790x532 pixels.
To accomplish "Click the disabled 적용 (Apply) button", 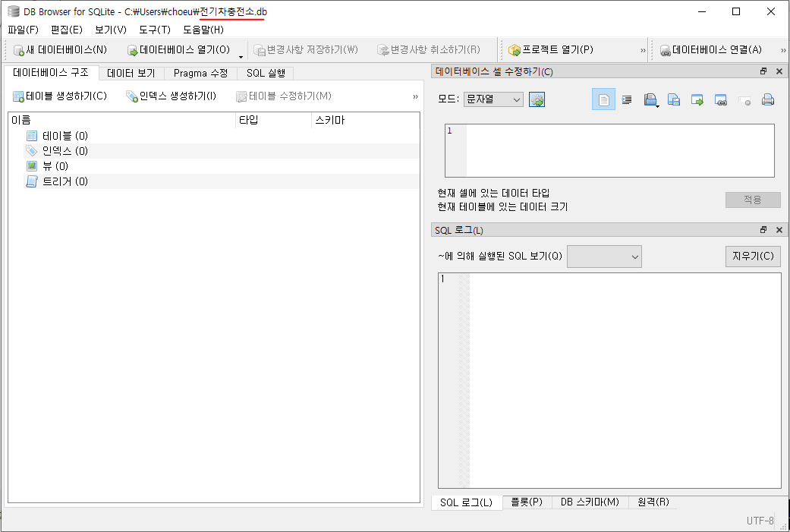I will coord(753,200).
